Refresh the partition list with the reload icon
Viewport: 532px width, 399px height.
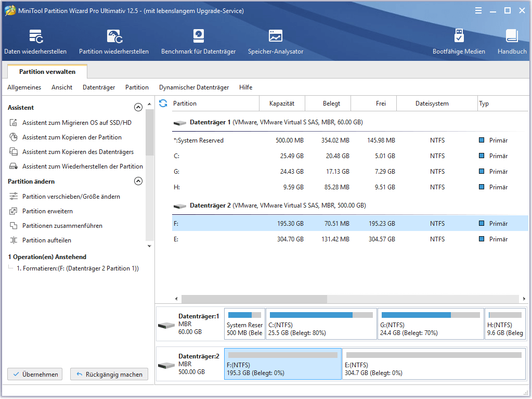[163, 103]
